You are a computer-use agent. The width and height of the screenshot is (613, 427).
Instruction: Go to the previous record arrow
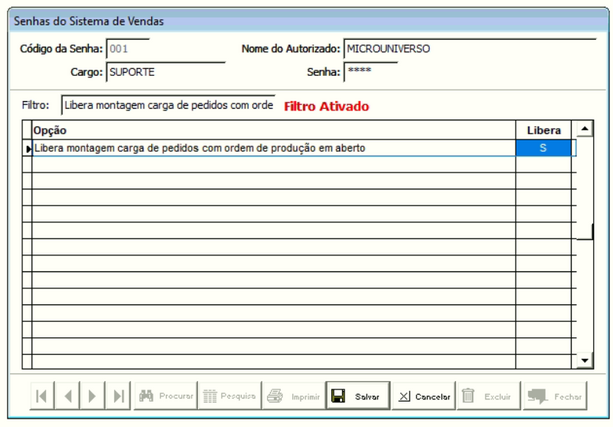[67, 396]
